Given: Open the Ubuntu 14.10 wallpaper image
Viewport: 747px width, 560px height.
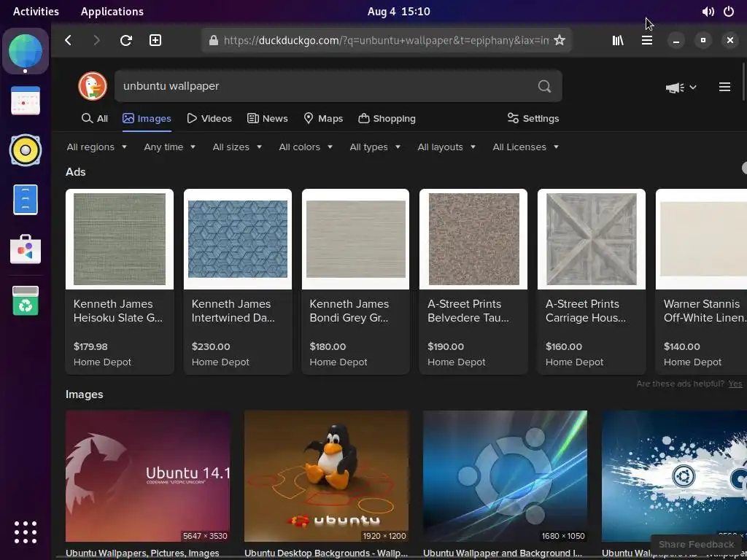Looking at the screenshot, I should coord(147,476).
